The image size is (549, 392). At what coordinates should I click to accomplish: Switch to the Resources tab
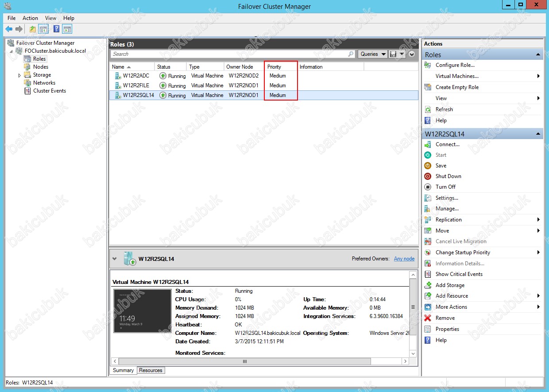(x=151, y=370)
